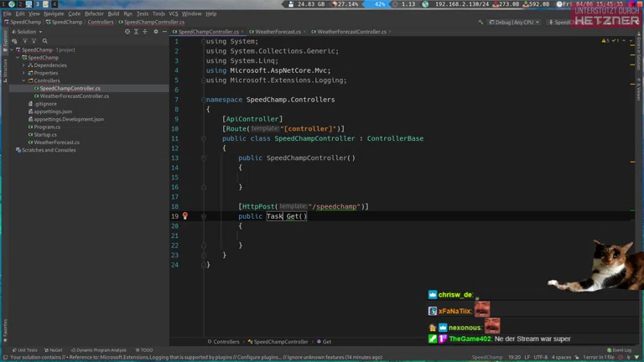Viewport: 644px width, 362px height.
Task: Toggle the Explorer side panel tab
Action: [4, 39]
